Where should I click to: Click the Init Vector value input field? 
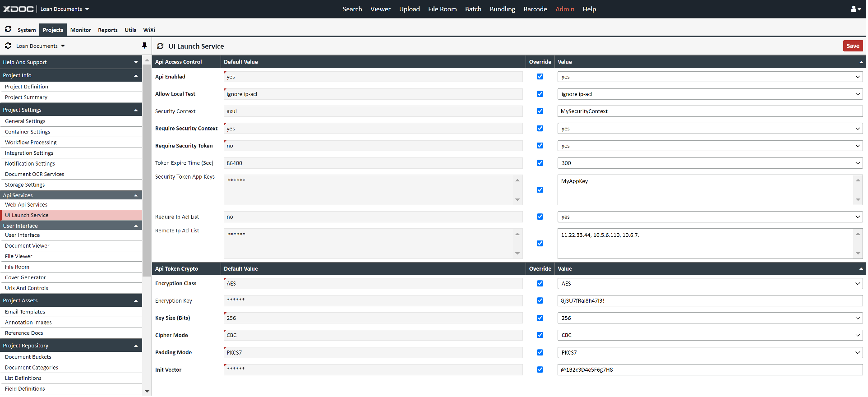[x=710, y=370]
